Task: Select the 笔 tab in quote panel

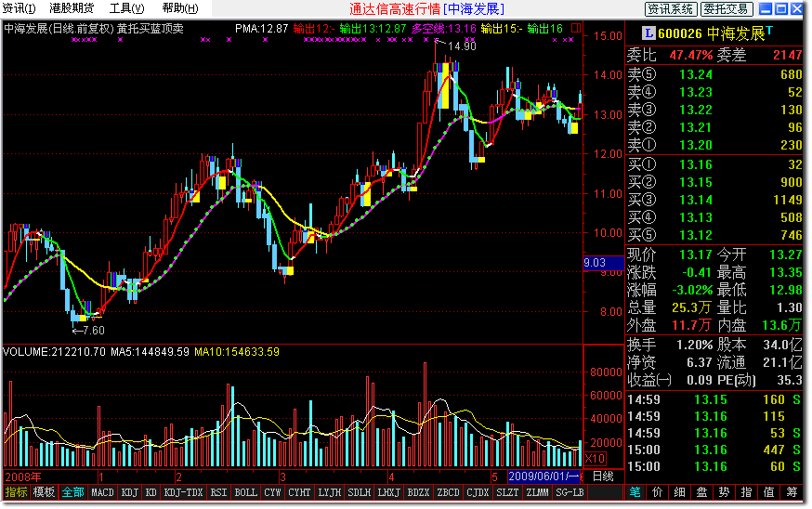Action: click(x=635, y=492)
